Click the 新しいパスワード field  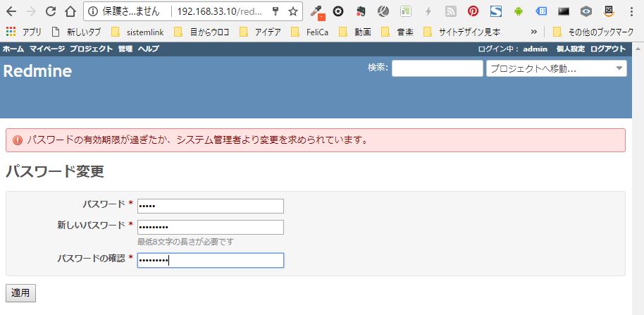tap(210, 227)
